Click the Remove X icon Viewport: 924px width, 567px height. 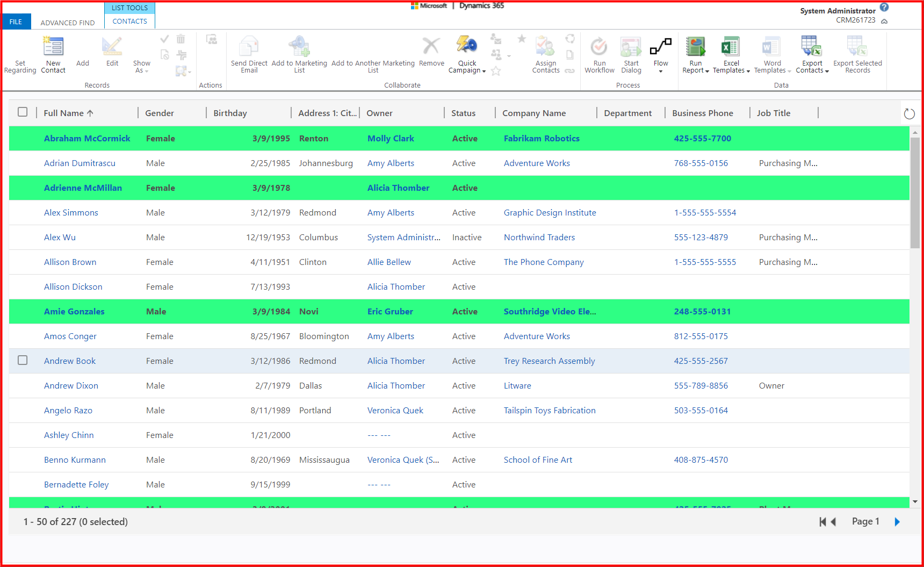click(431, 46)
